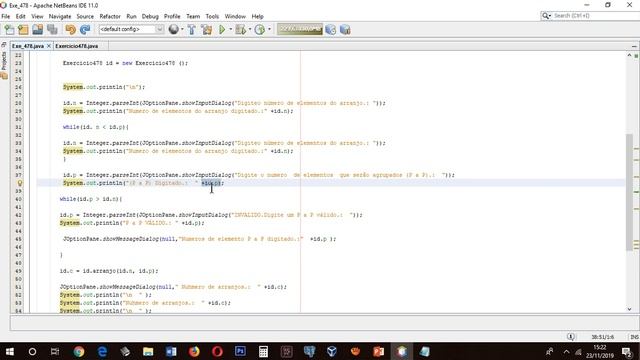Click the editor's up scroll arrow
This screenshot has height=360, width=640.
tap(629, 55)
